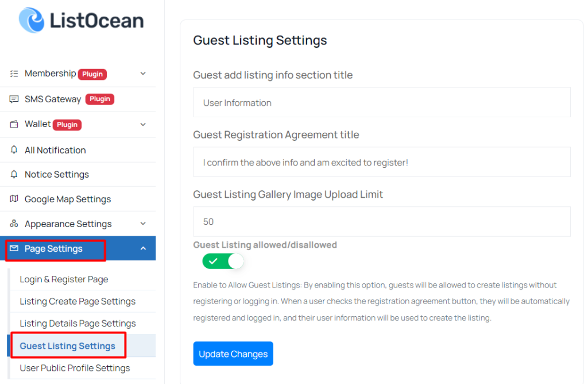Expand the Appearance Settings chevron
Image resolution: width=588 pixels, height=384 pixels.
click(143, 224)
